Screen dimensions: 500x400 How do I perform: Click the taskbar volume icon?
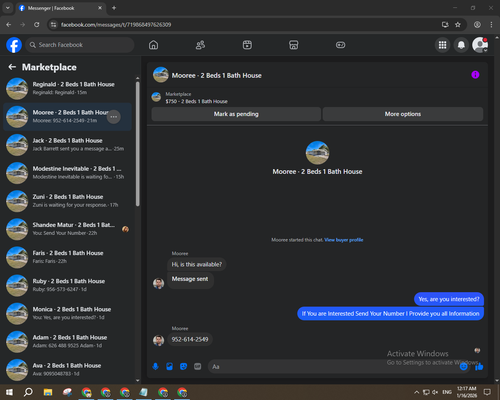435,392
